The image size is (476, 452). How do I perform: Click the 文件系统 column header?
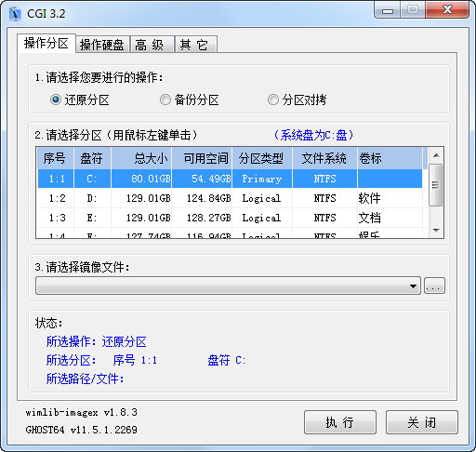pos(324,158)
